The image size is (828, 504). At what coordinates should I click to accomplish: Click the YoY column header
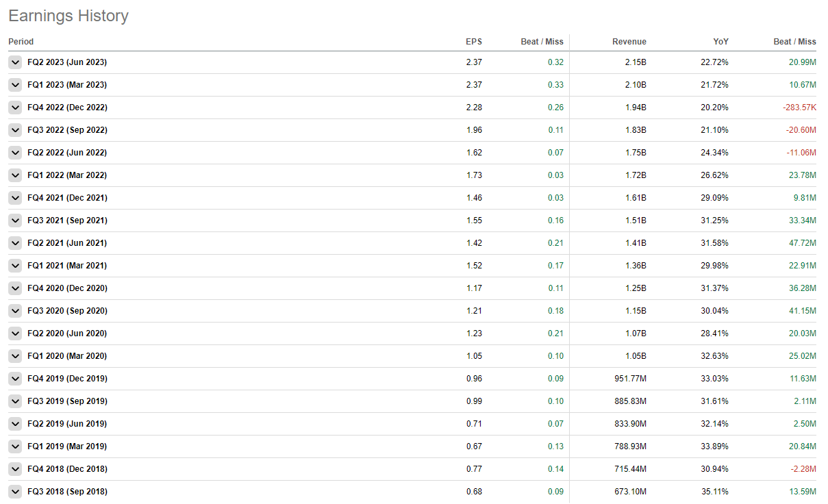tap(720, 42)
